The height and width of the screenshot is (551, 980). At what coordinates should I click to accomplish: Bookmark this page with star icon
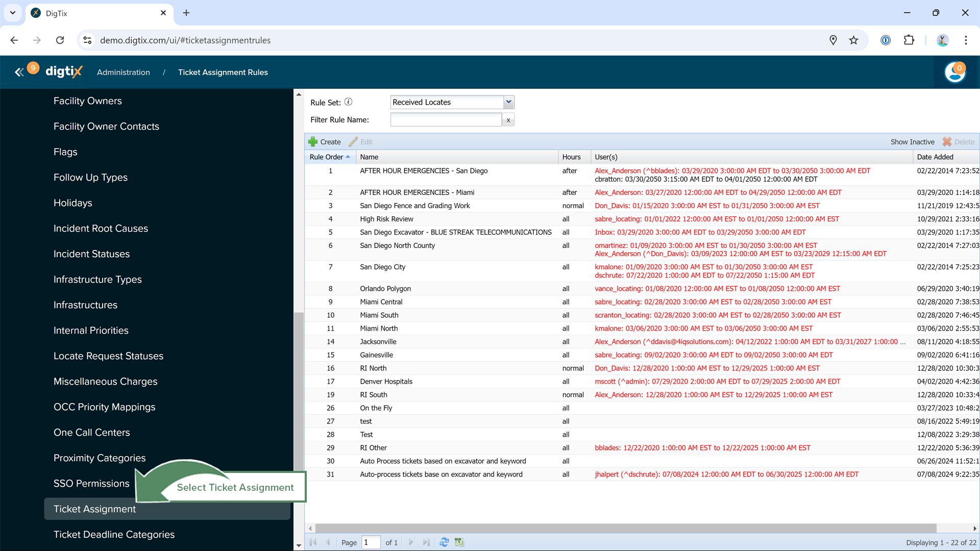(853, 40)
